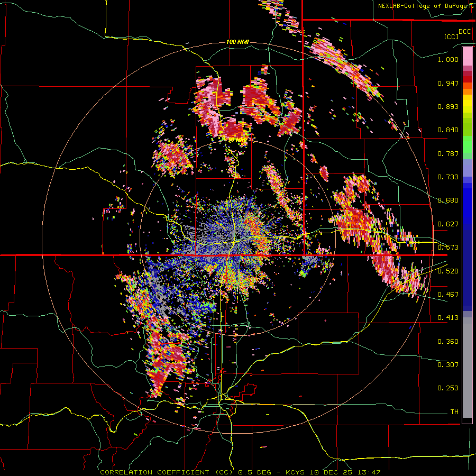
Task: Select the 0.573 legend value
Action: click(x=448, y=248)
